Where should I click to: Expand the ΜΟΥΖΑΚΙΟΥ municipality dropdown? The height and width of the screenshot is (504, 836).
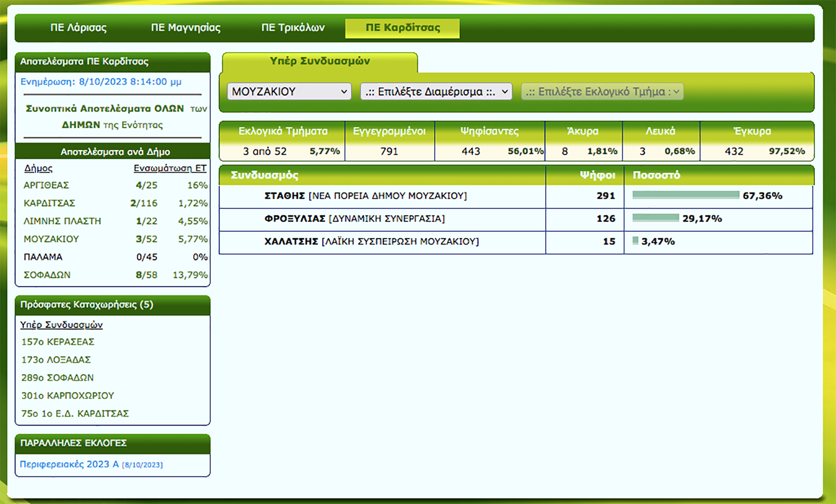(289, 92)
